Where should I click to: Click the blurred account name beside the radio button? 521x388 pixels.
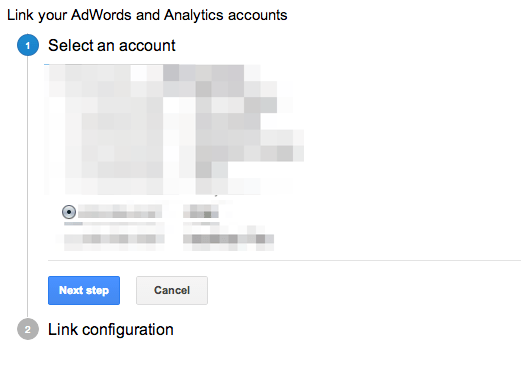(x=120, y=211)
